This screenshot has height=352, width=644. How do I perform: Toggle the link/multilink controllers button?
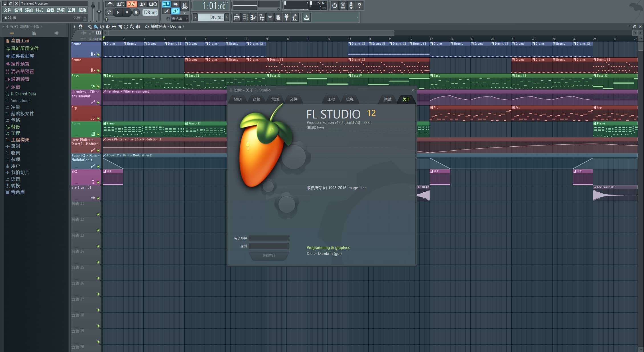click(175, 11)
